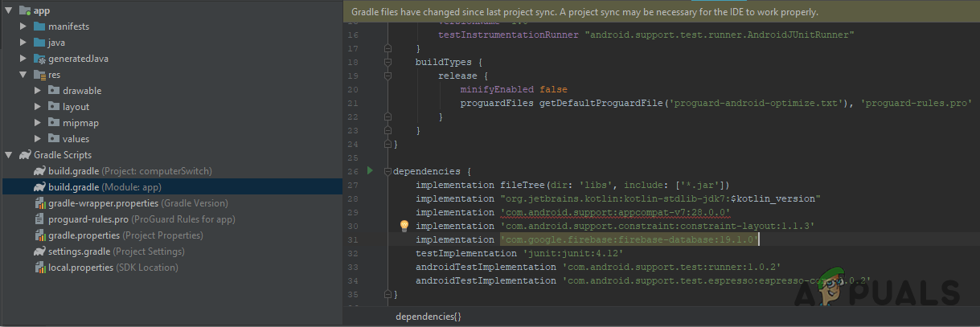Click the local.properties file icon
This screenshot has height=327, width=980.
pos(39,268)
